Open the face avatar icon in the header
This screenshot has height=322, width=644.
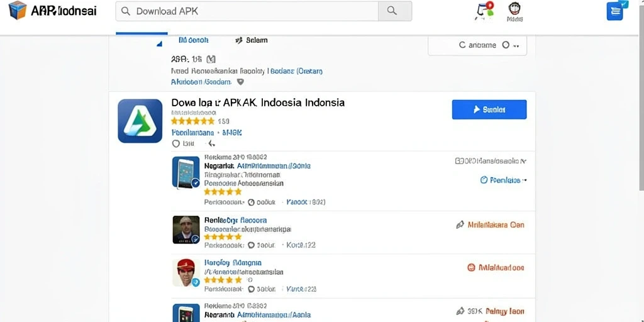(x=514, y=8)
